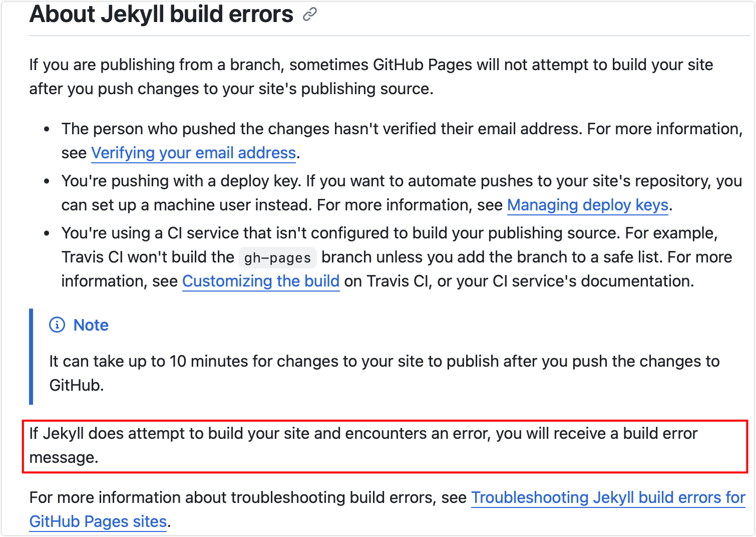Click the bullet about pushing with a deploy key
The width and height of the screenshot is (756, 537).
tap(402, 193)
